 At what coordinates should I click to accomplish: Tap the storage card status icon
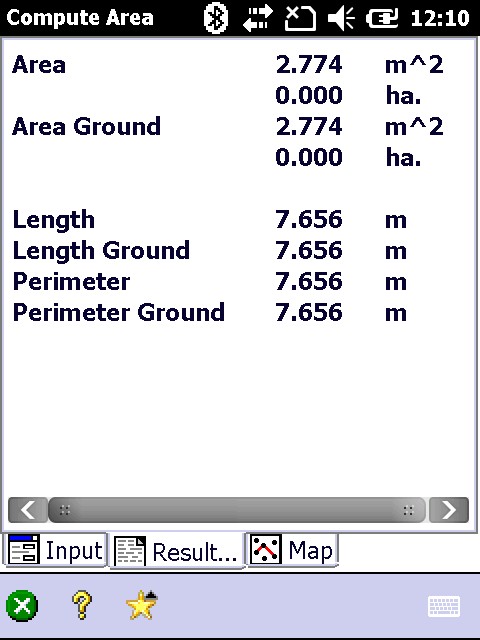[x=300, y=19]
